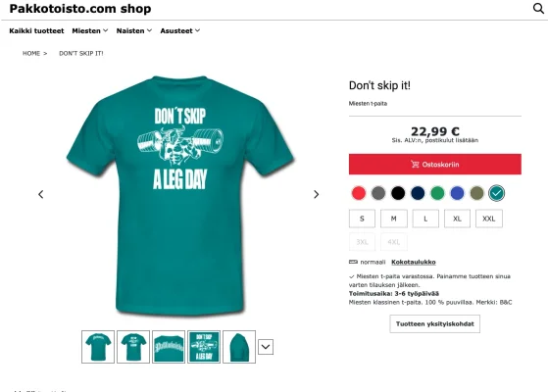Go to HOME breadcrumb

[31, 54]
